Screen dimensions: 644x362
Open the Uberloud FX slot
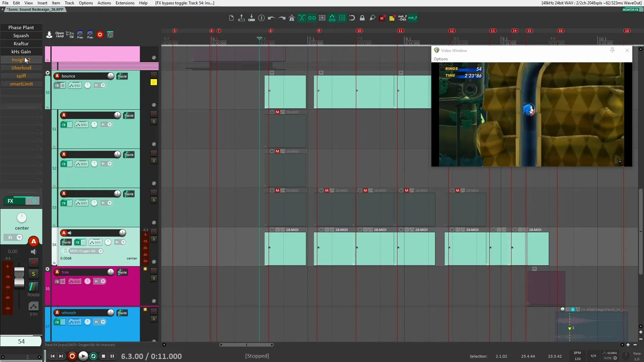[x=21, y=68]
